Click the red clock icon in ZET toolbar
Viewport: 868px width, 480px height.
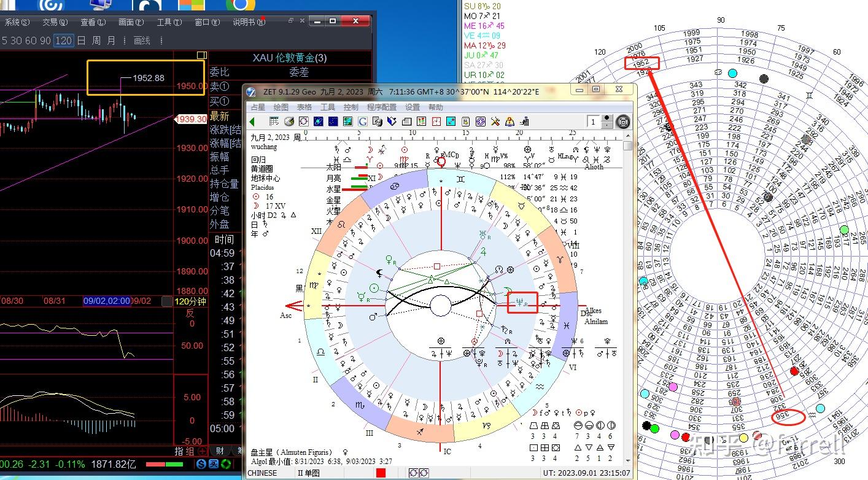click(x=436, y=122)
